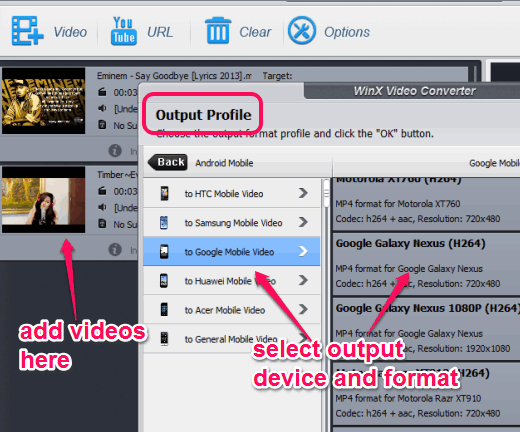520x432 pixels.
Task: Choose the Motorola Razr XT910 profile
Action: click(x=426, y=394)
